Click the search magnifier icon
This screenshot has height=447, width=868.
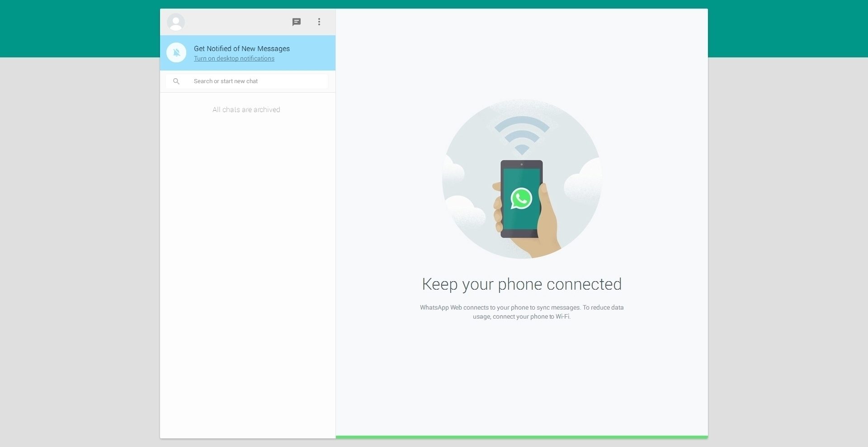click(x=176, y=81)
